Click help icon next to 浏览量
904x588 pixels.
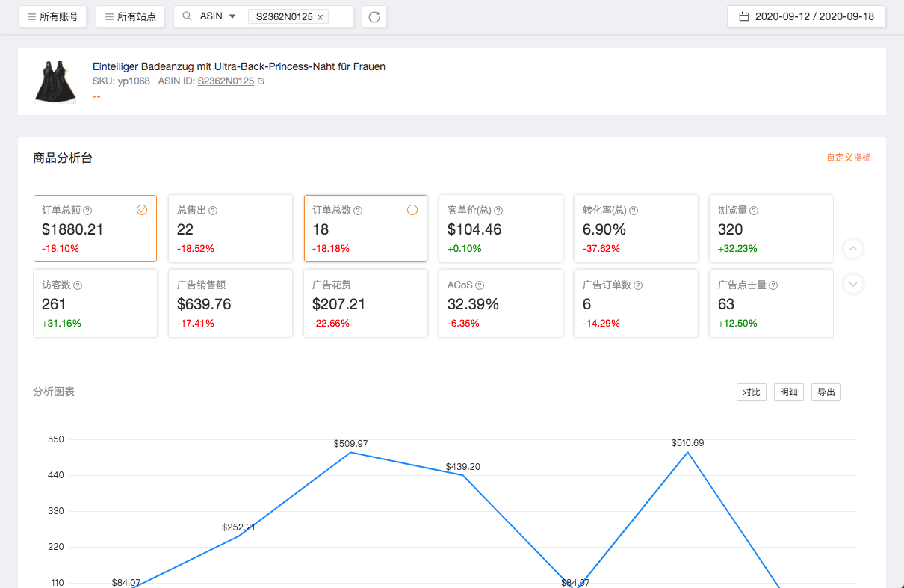[754, 211]
